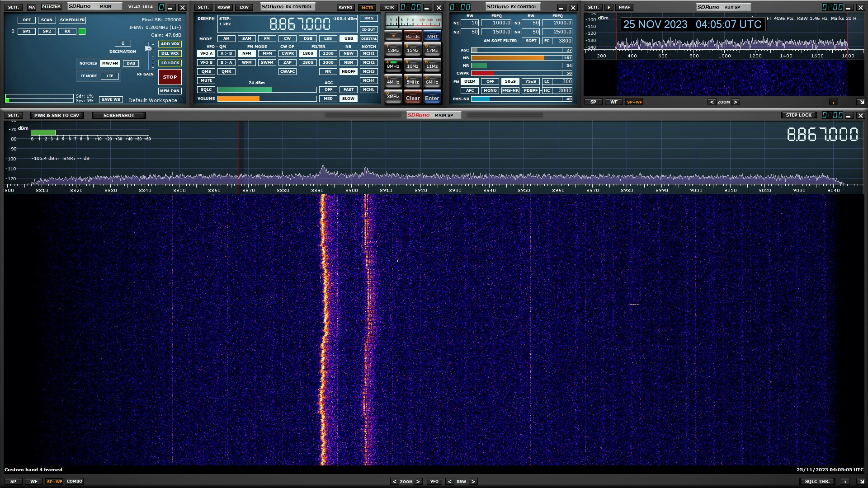The width and height of the screenshot is (868, 488).
Task: Click the VOLUME slider bar
Action: tap(267, 99)
